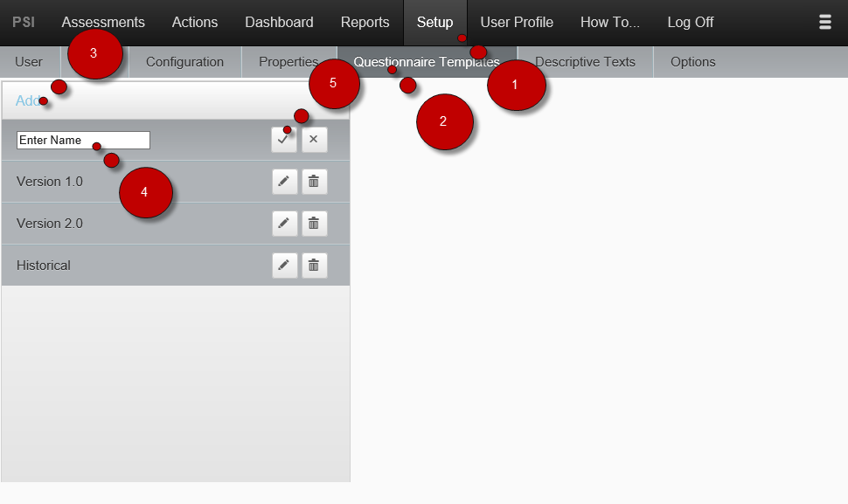Delete the Historical template with the trash icon
The image size is (848, 504).
(x=314, y=266)
